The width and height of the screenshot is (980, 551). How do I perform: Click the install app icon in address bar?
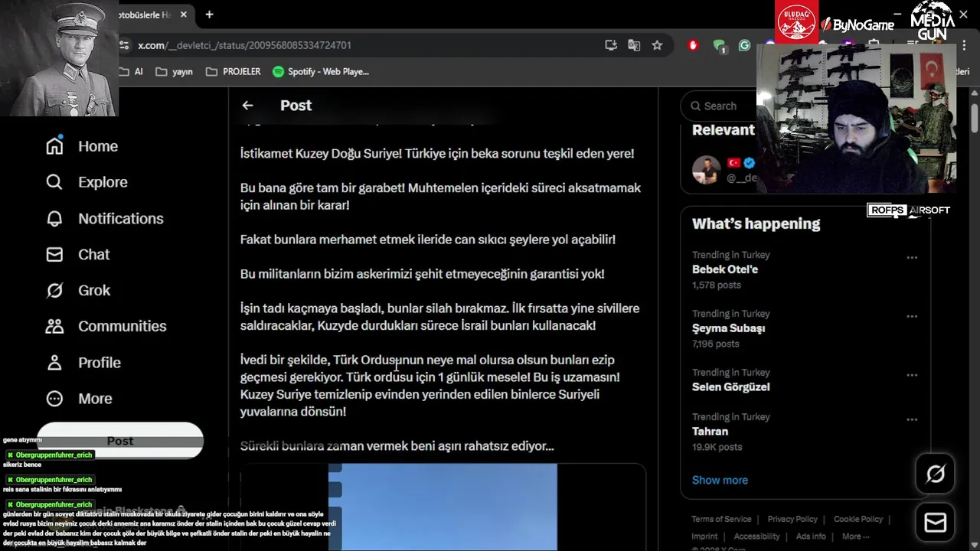click(611, 45)
